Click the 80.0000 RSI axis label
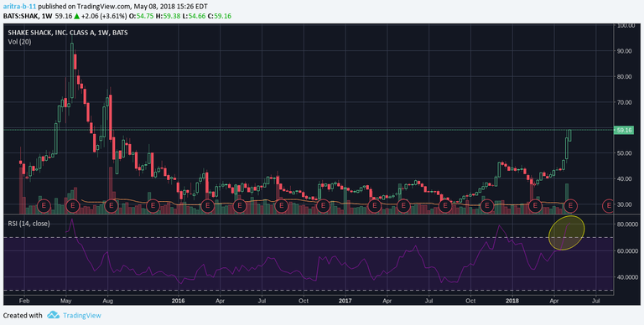This screenshot has width=644, height=325. click(628, 224)
